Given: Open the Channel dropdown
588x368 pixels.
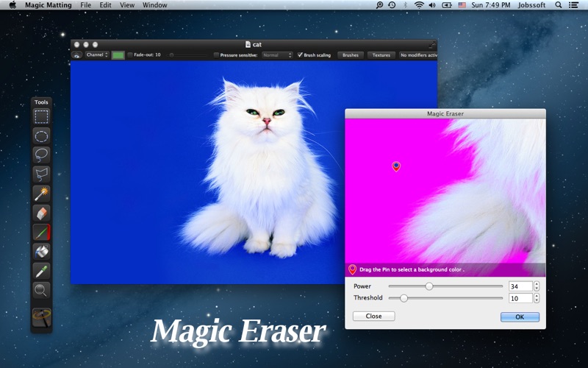Looking at the screenshot, I should tap(96, 55).
